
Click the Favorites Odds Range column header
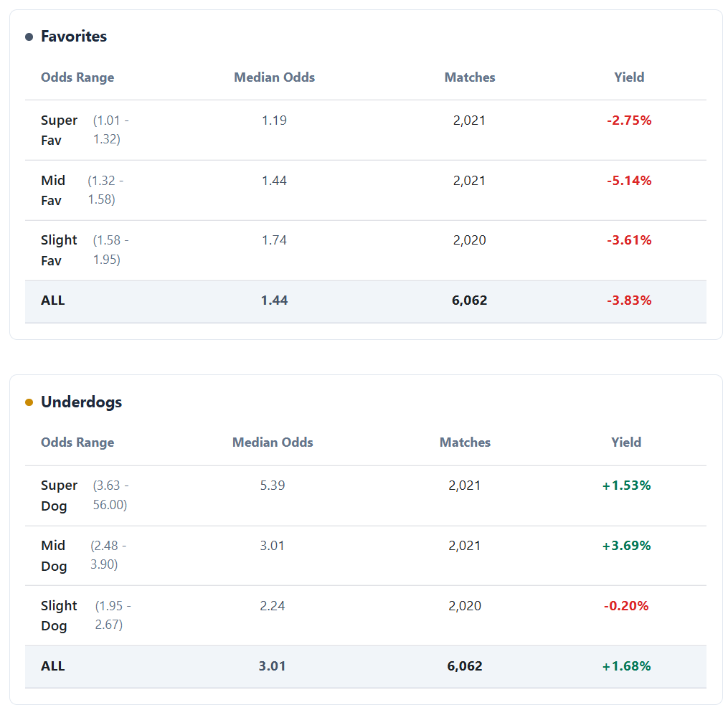point(77,77)
